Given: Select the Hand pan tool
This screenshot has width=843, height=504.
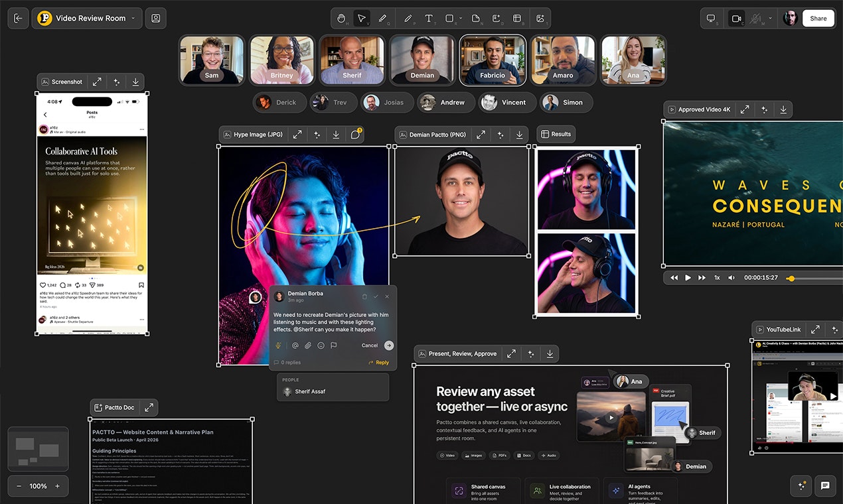Looking at the screenshot, I should 341,18.
